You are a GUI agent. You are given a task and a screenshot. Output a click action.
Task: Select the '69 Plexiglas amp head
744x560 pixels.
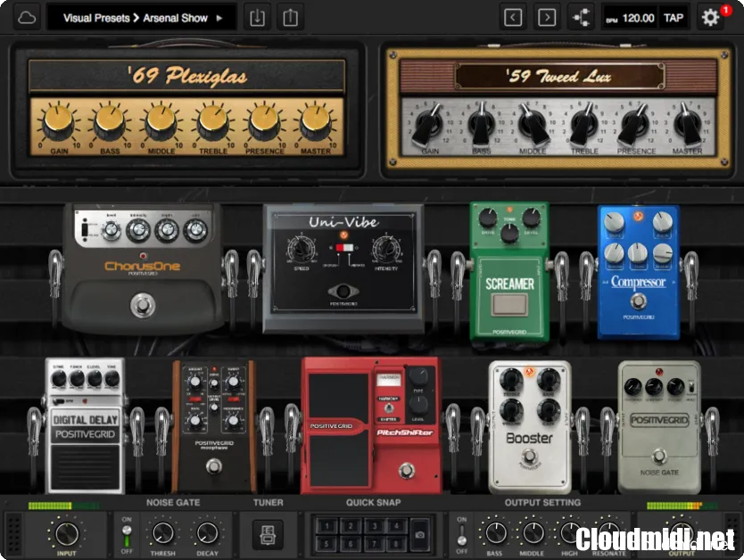(186, 107)
